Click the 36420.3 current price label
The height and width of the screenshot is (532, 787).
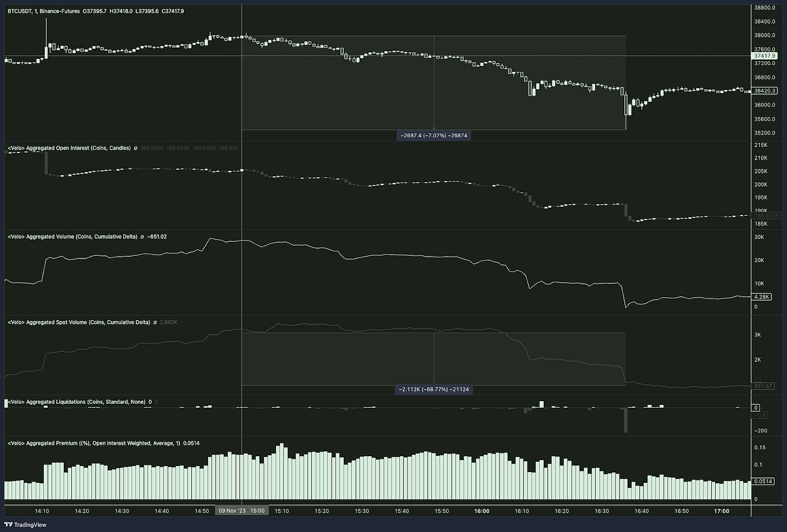(765, 91)
